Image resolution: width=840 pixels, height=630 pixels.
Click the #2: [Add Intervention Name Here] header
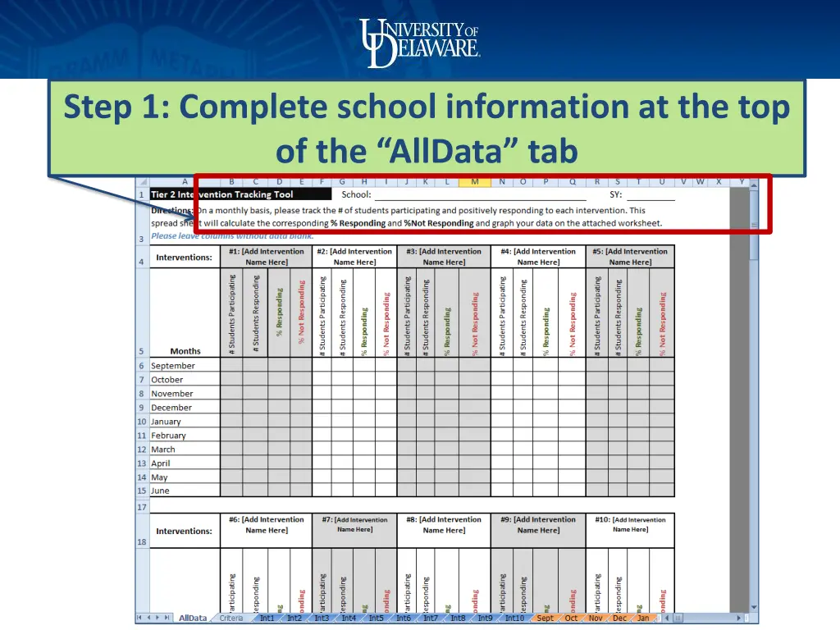[x=354, y=257]
